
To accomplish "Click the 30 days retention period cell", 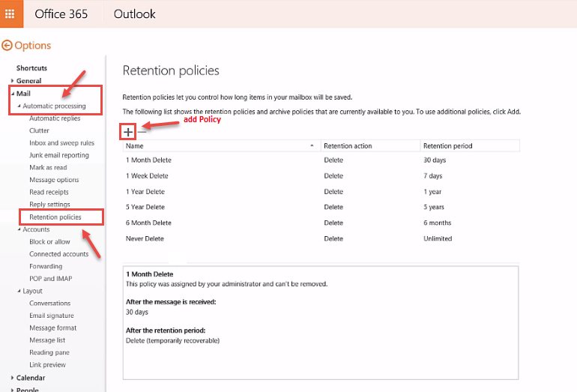I will pyautogui.click(x=435, y=160).
